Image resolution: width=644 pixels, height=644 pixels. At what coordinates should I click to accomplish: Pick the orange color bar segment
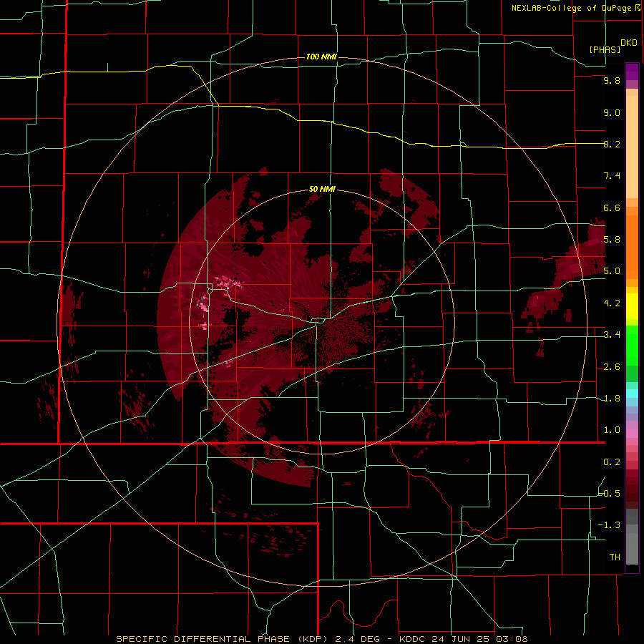tap(632, 248)
